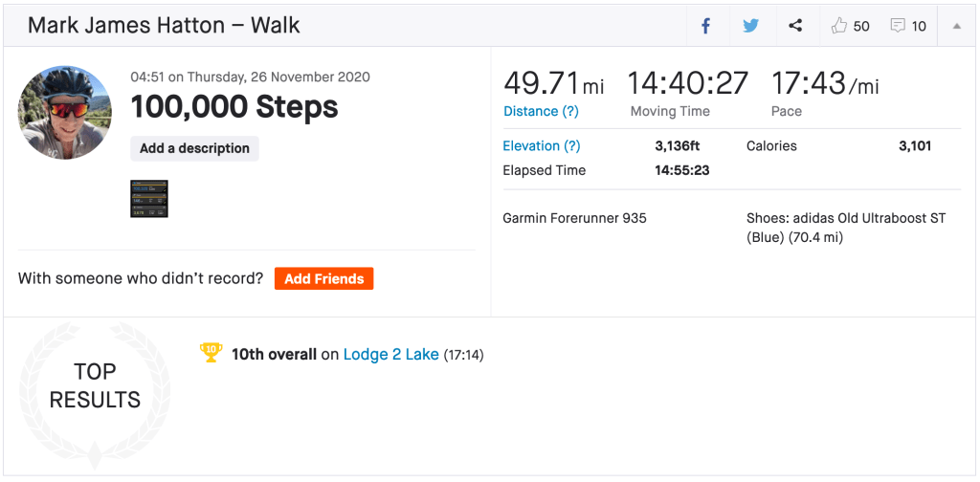Viewport: 980px width, 482px height.
Task: Click the Garmin Forerunner 935 device label
Action: (x=574, y=218)
